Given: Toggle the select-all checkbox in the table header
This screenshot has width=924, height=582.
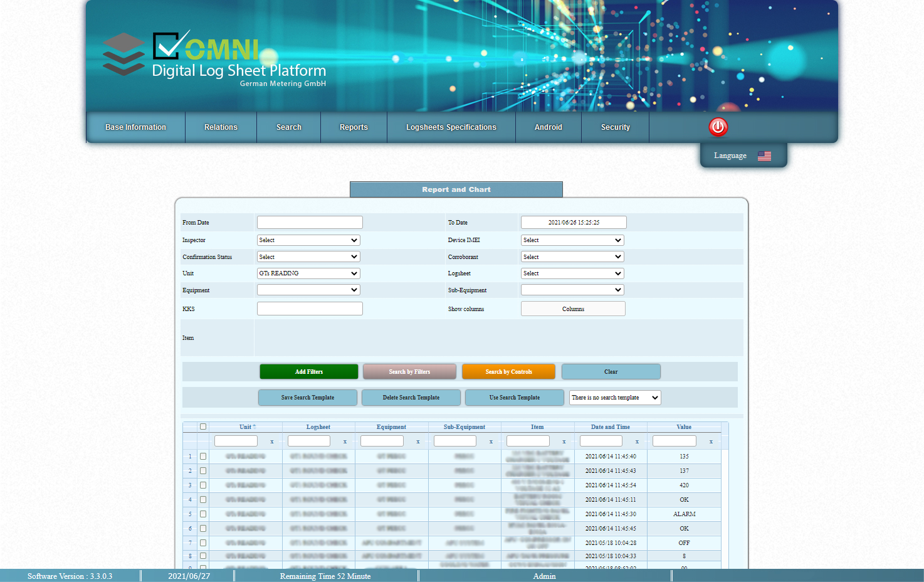Looking at the screenshot, I should coord(202,426).
